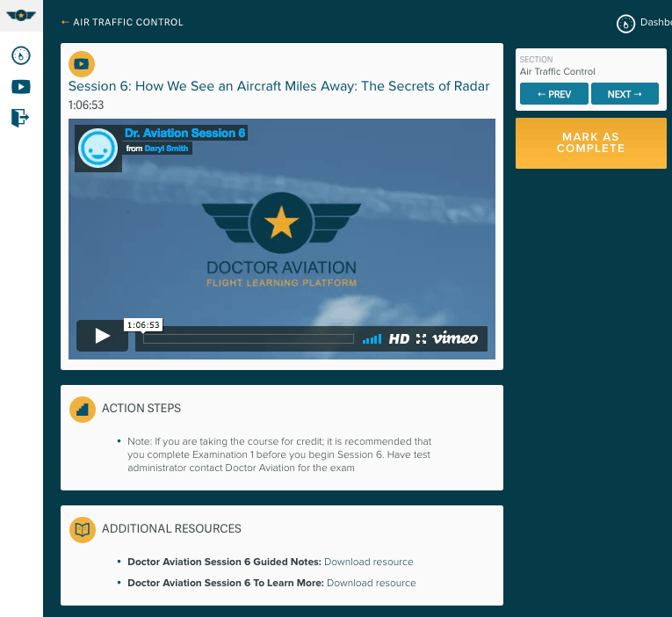Viewport: 672px width, 617px height.
Task: Toggle HD video quality
Action: pos(399,339)
